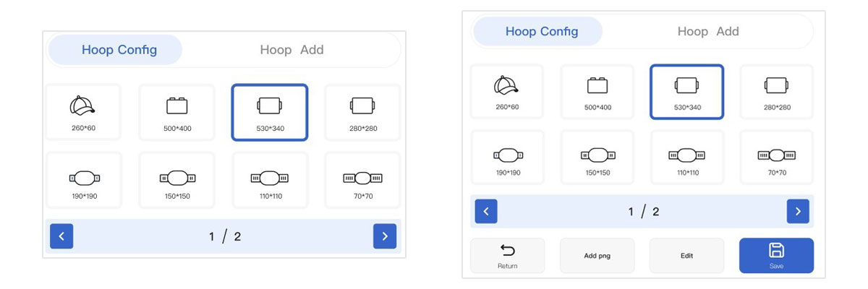
Task: Select the highlighted 530*340 hoop in left panel
Action: pos(269,112)
